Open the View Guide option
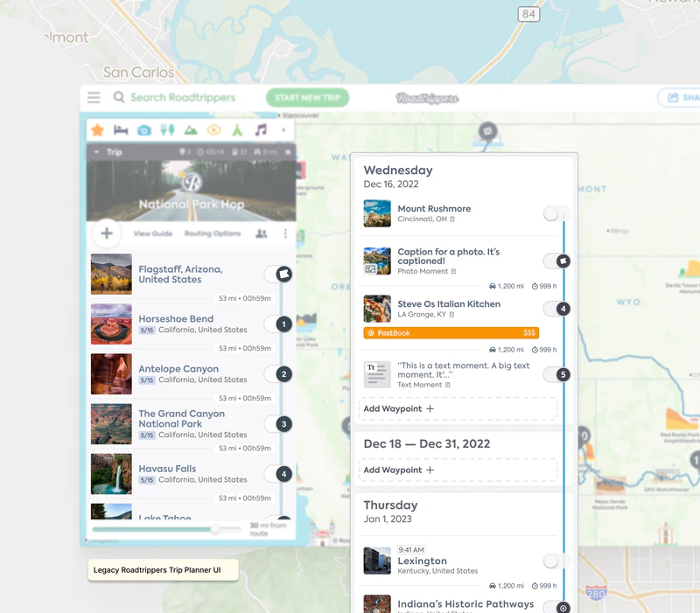The height and width of the screenshot is (613, 700). point(152,233)
